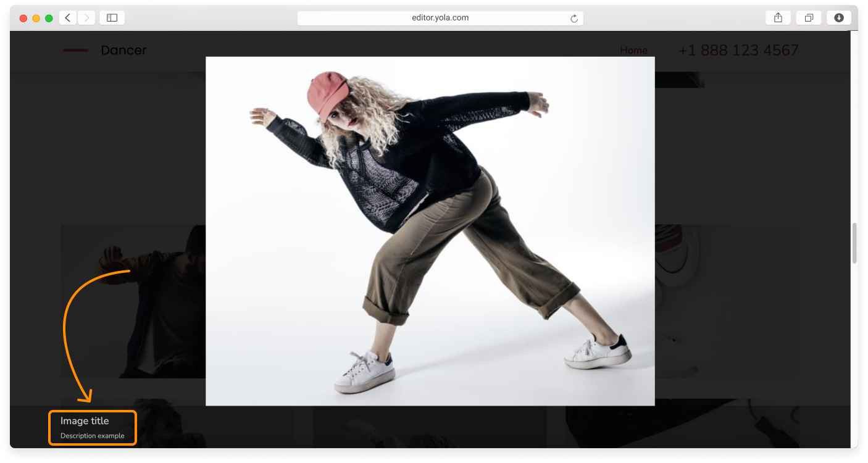Click the Image title caption
868x463 pixels.
(85, 420)
